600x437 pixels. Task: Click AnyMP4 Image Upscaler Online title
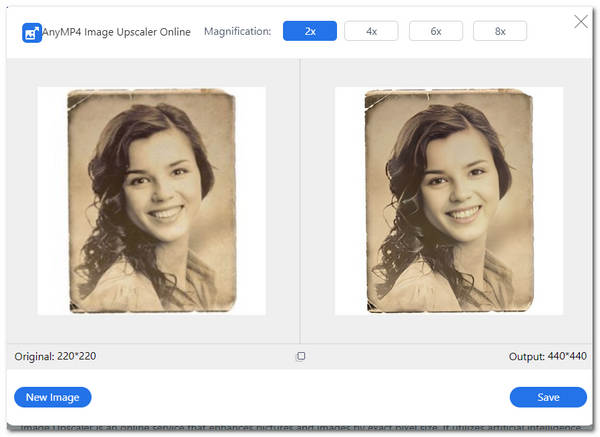[x=116, y=32]
